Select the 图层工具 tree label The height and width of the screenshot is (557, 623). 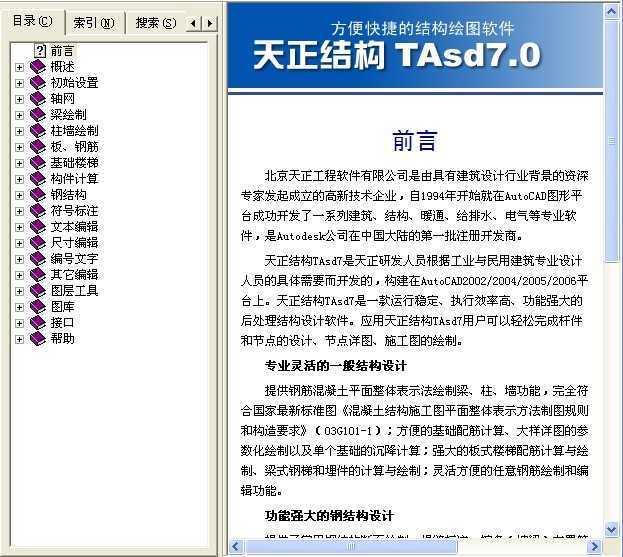[74, 291]
